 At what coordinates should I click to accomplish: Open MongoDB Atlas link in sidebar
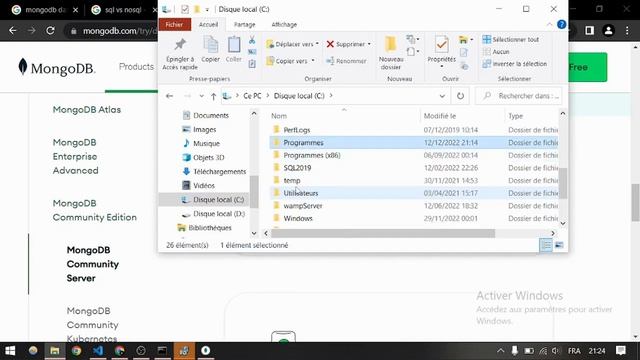[87, 109]
